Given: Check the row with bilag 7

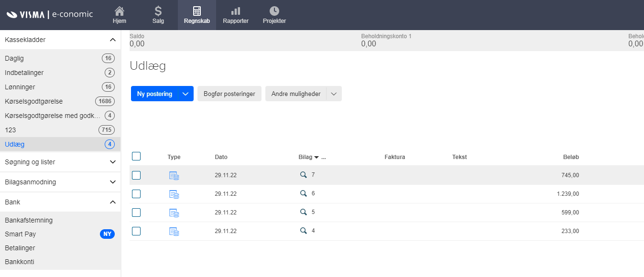Looking at the screenshot, I should coord(136,175).
